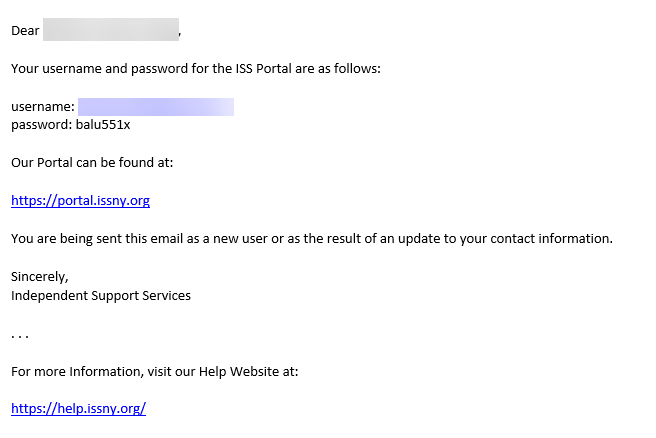Click the words "contact information"
This screenshot has height=438, width=656.
[x=551, y=239]
